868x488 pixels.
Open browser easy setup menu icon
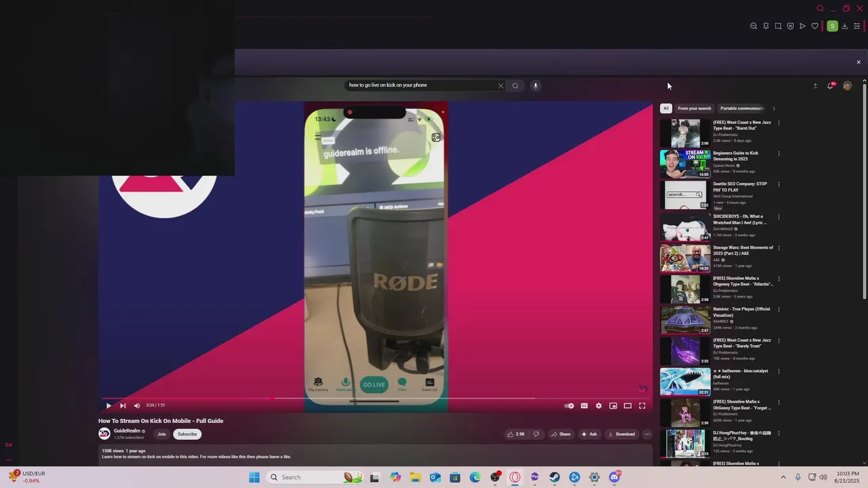pyautogui.click(x=856, y=26)
